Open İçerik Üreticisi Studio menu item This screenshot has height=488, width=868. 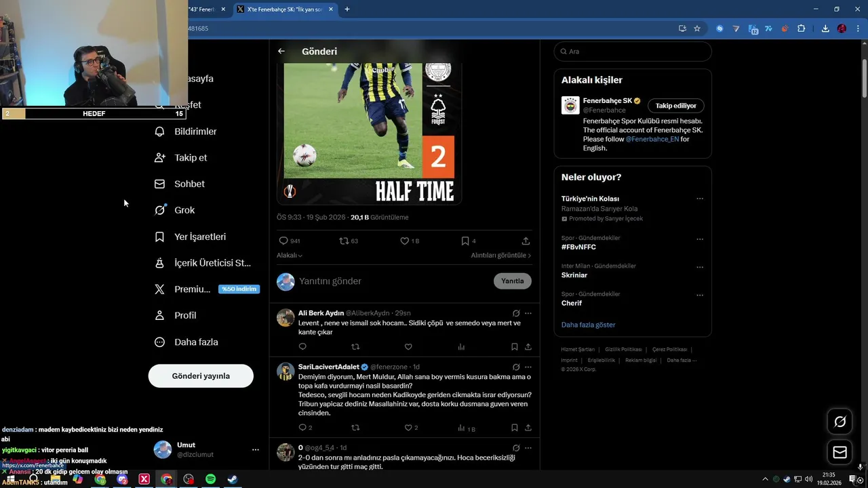(x=203, y=263)
